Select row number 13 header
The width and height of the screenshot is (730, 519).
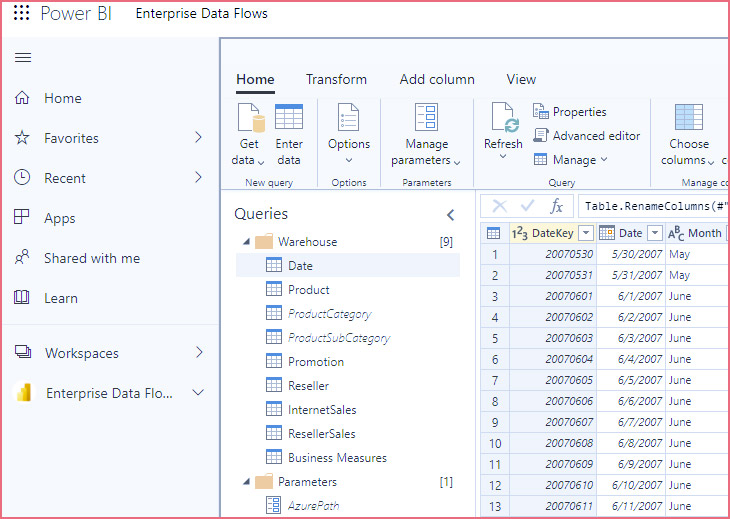click(x=495, y=506)
